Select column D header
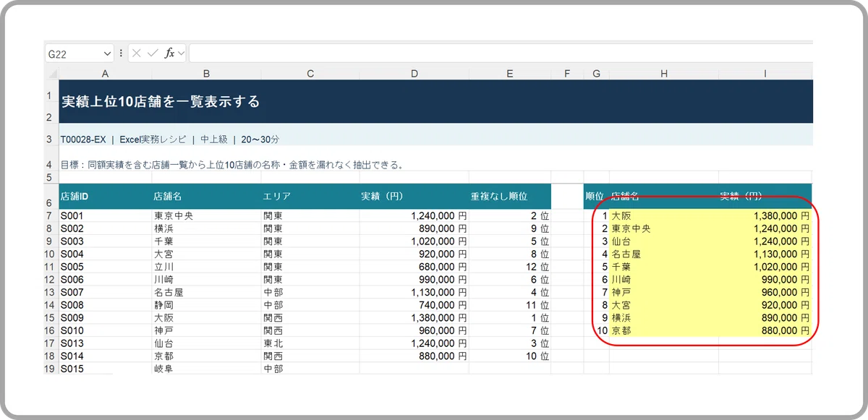868x420 pixels. (414, 73)
